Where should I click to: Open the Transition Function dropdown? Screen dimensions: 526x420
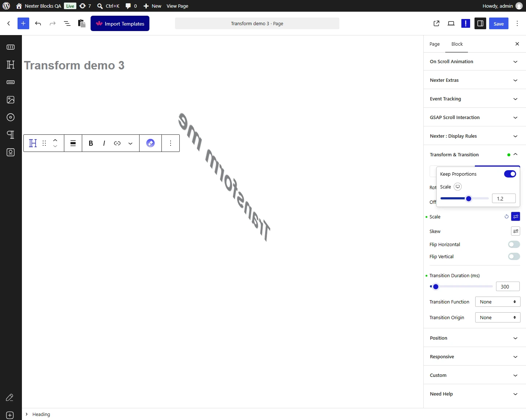coord(498,302)
